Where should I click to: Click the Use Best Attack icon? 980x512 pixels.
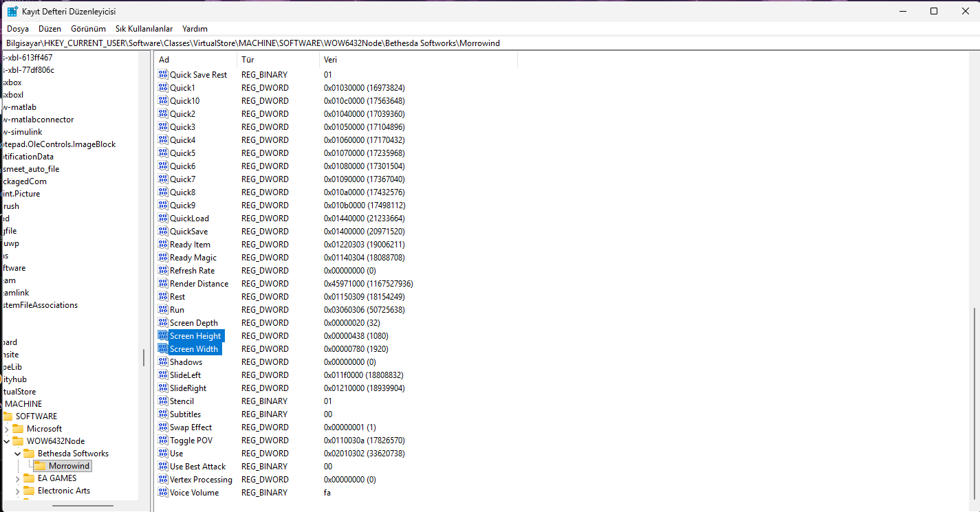pyautogui.click(x=163, y=466)
